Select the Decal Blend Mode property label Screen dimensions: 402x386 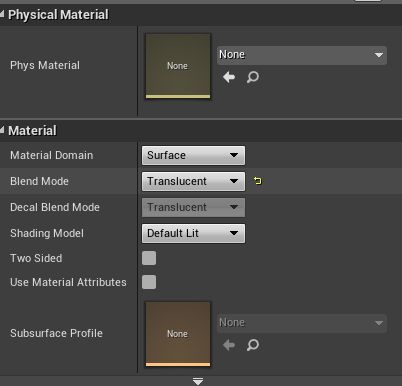[x=55, y=207]
